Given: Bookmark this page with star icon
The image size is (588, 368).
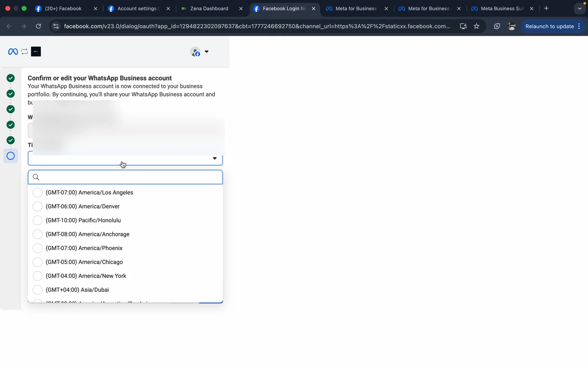Looking at the screenshot, I should tap(477, 26).
